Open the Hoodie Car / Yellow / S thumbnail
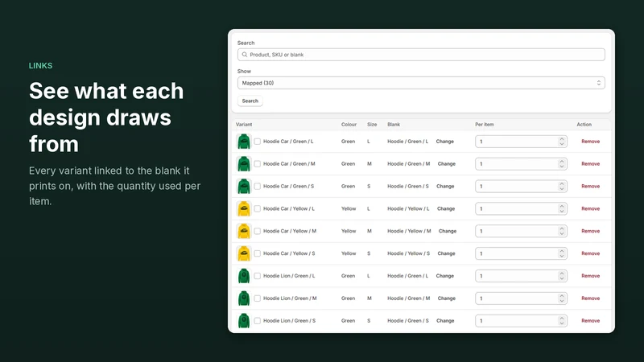This screenshot has width=644, height=362. [x=244, y=253]
